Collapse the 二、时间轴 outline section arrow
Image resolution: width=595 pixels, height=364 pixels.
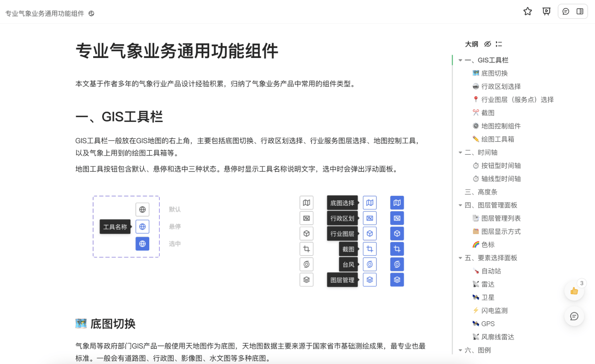(460, 153)
